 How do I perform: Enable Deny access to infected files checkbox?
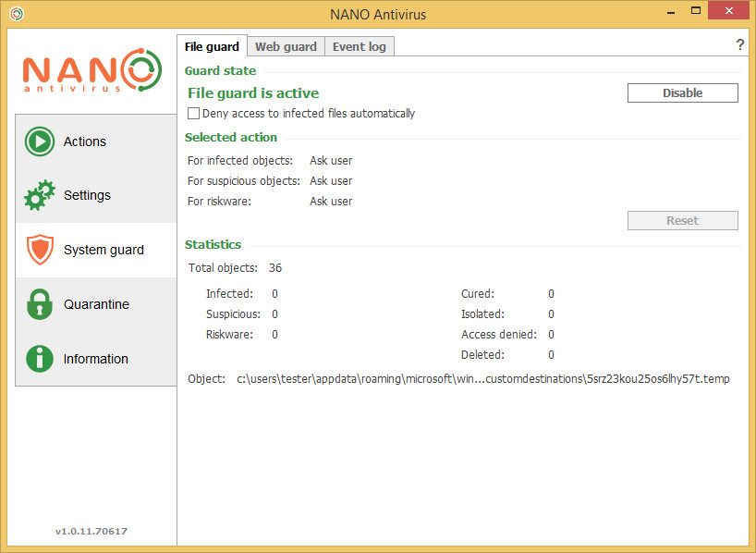[x=193, y=114]
